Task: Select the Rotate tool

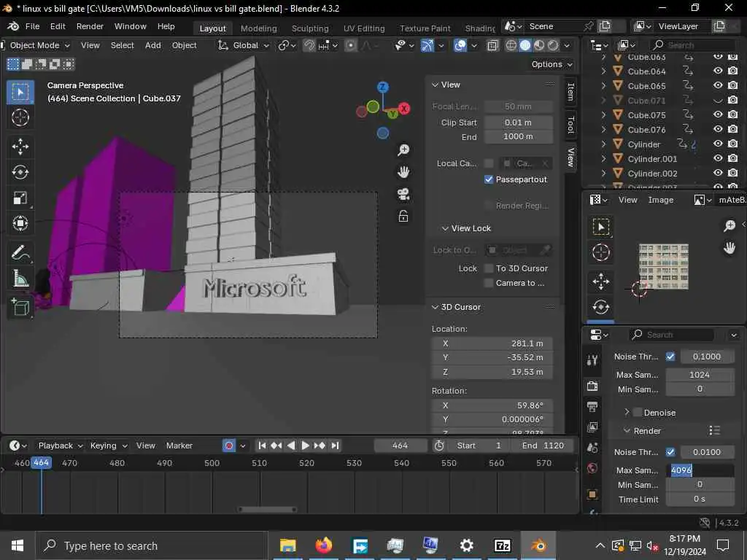Action: pos(20,172)
